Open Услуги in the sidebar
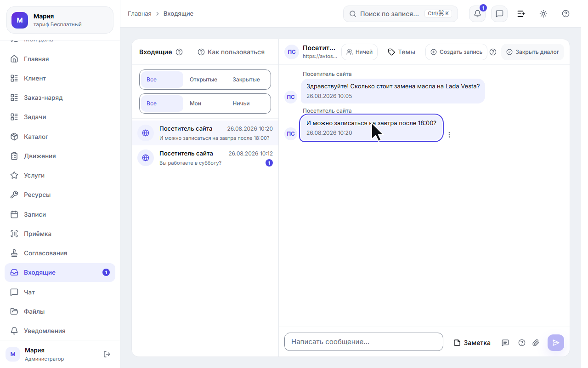The image size is (588, 368). click(60, 175)
